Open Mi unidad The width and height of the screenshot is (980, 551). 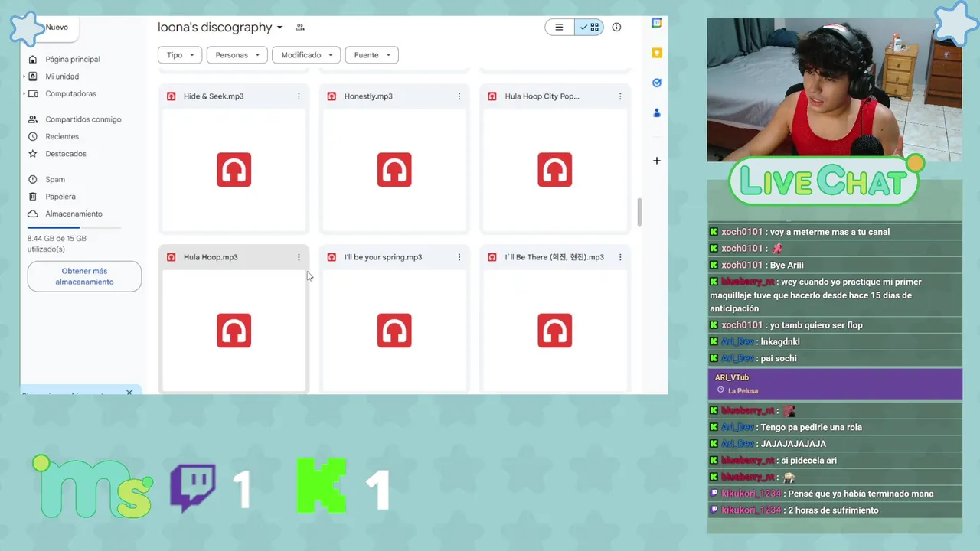point(62,77)
